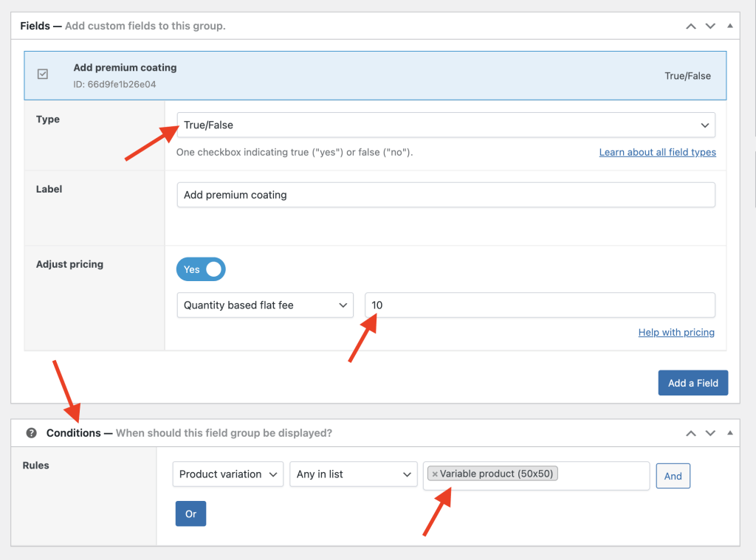Open the Type dropdown showing True/False
The height and width of the screenshot is (560, 756).
click(x=446, y=125)
